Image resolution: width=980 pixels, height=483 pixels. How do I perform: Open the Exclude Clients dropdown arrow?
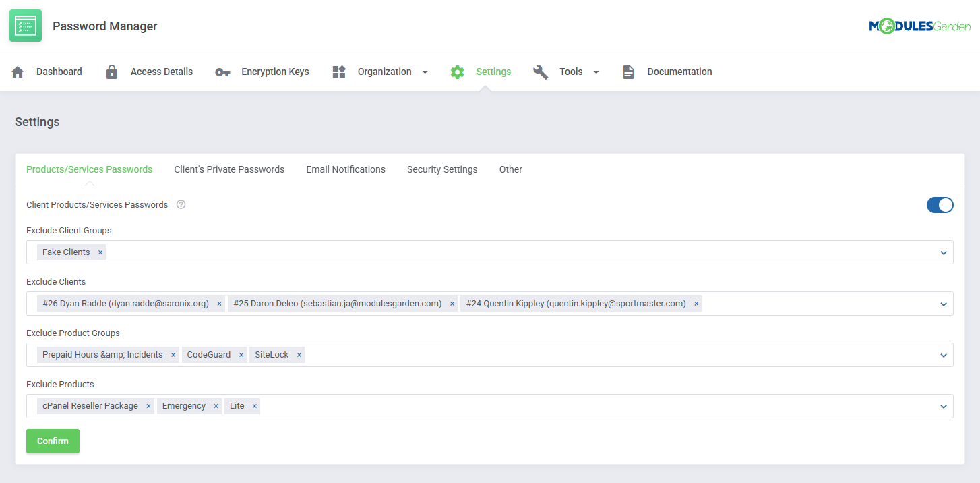(944, 304)
